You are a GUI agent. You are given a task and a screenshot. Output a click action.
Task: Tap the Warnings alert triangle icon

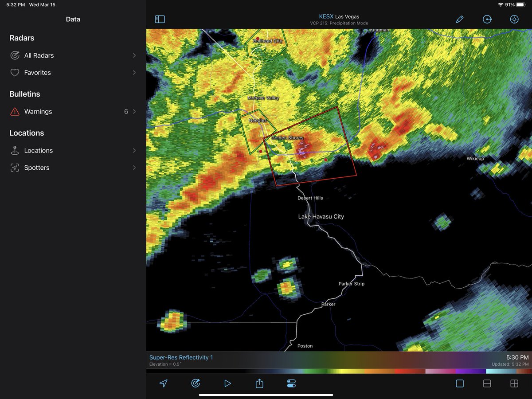click(15, 112)
